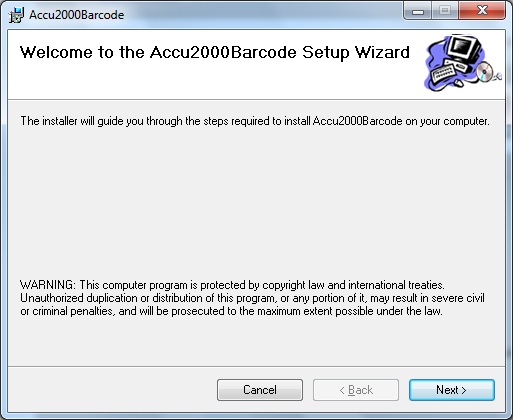The width and height of the screenshot is (513, 420).
Task: Click the mouse in the banner graphic
Action: [458, 82]
